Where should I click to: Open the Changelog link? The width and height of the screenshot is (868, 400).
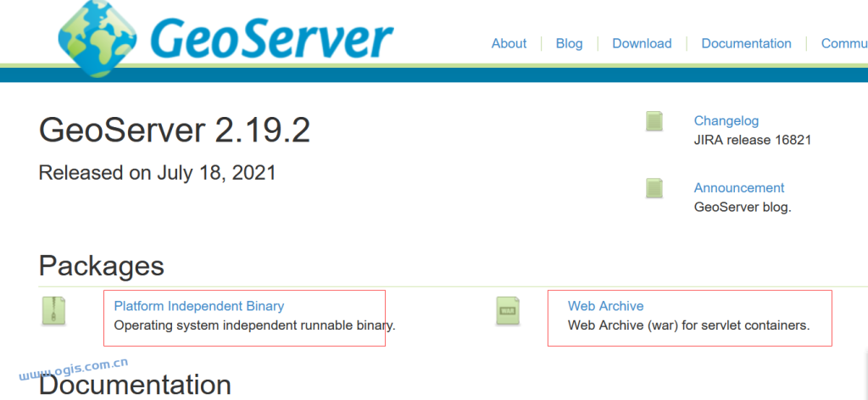[726, 120]
